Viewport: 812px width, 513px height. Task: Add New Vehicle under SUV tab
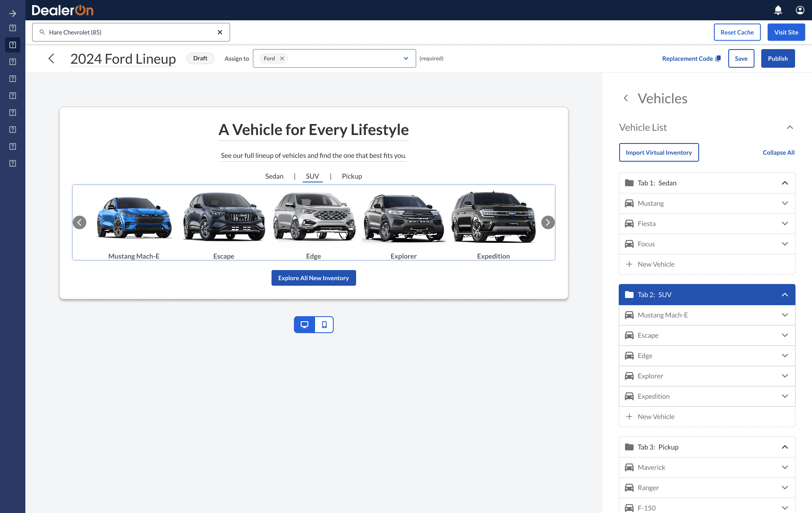click(707, 416)
